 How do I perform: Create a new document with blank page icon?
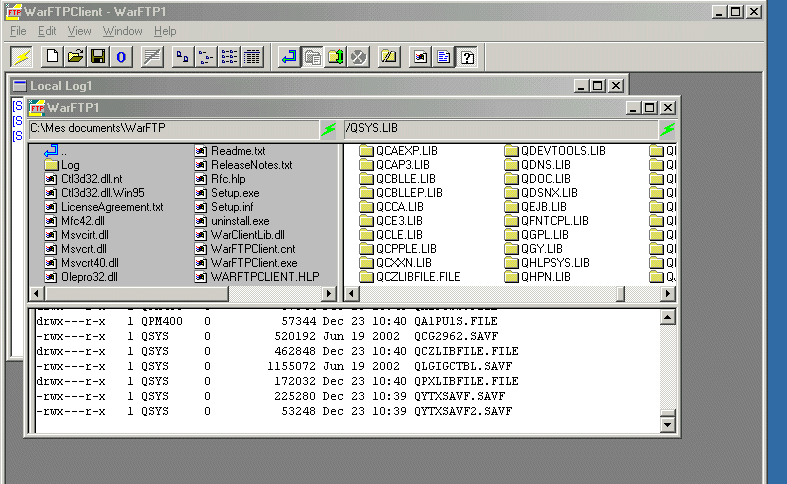click(x=52, y=57)
